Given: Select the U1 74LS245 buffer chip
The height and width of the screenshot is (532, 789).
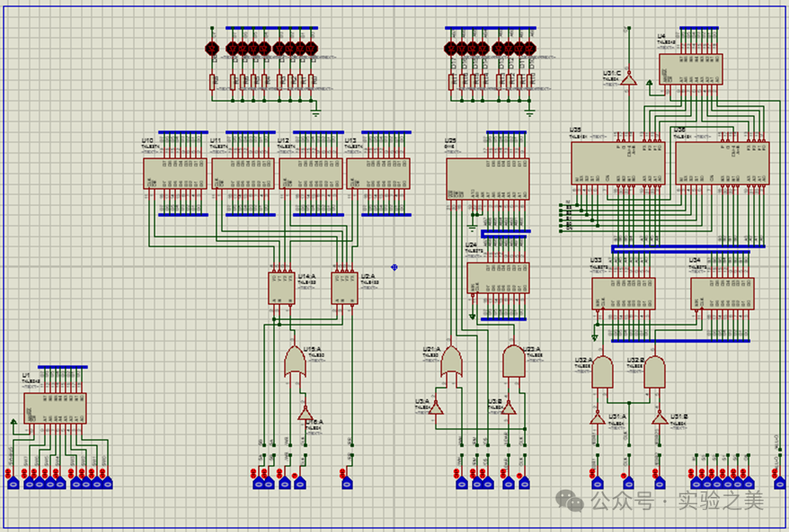Looking at the screenshot, I should pyautogui.click(x=55, y=408).
